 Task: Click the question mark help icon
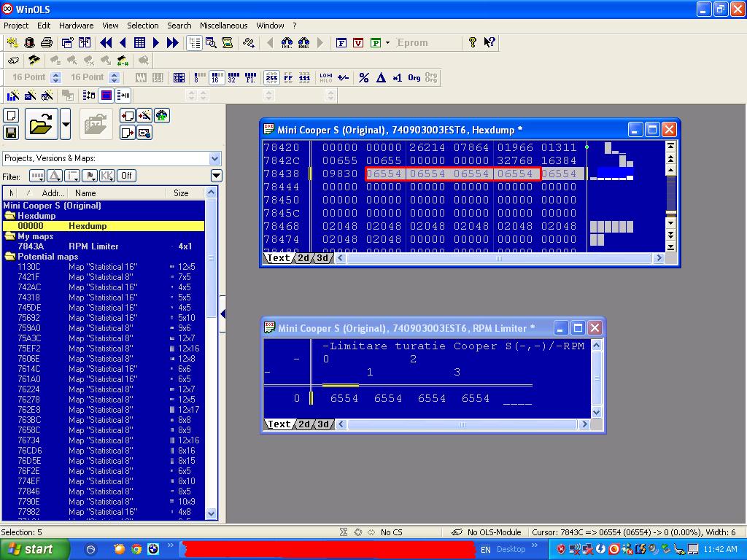click(473, 43)
